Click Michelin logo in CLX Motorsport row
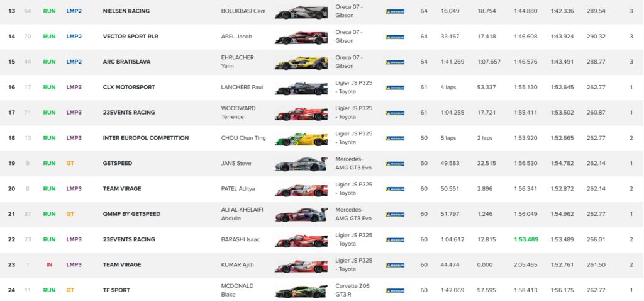The width and height of the screenshot is (644, 301). pos(395,88)
